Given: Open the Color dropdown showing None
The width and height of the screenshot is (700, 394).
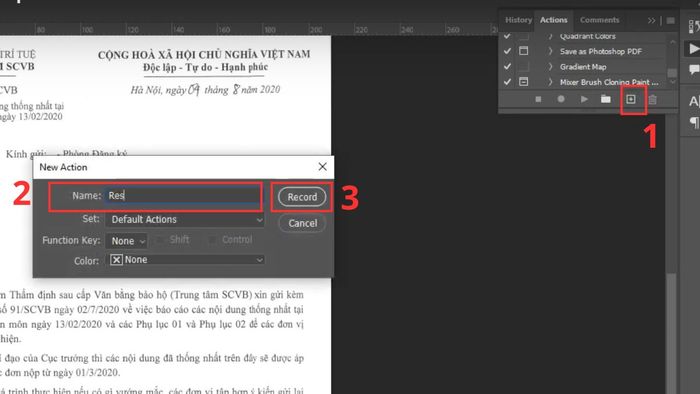Looking at the screenshot, I should (x=185, y=260).
